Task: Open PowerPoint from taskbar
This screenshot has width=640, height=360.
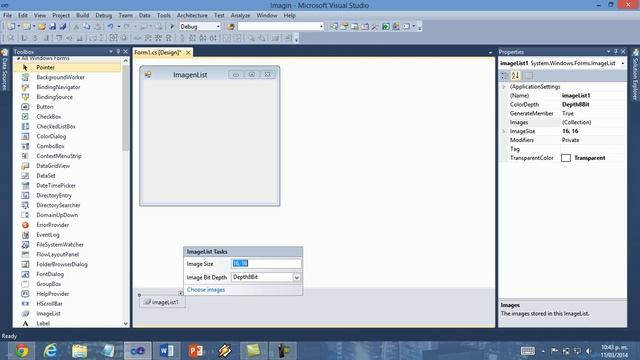Action: [196, 351]
